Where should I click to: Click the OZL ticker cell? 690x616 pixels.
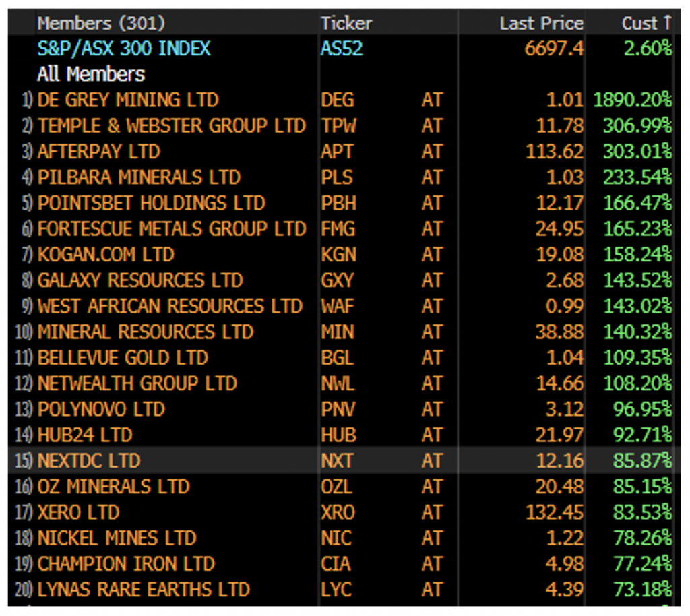(337, 487)
